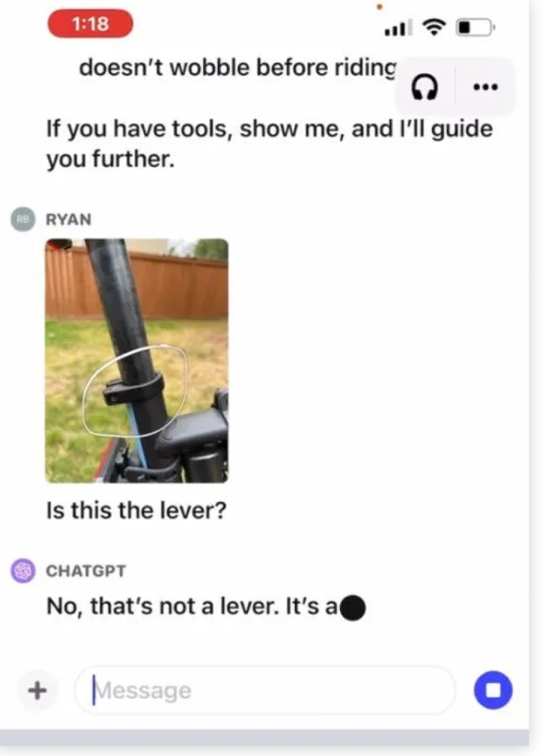Click inside the Message input field
The image size is (553, 756).
(266, 690)
